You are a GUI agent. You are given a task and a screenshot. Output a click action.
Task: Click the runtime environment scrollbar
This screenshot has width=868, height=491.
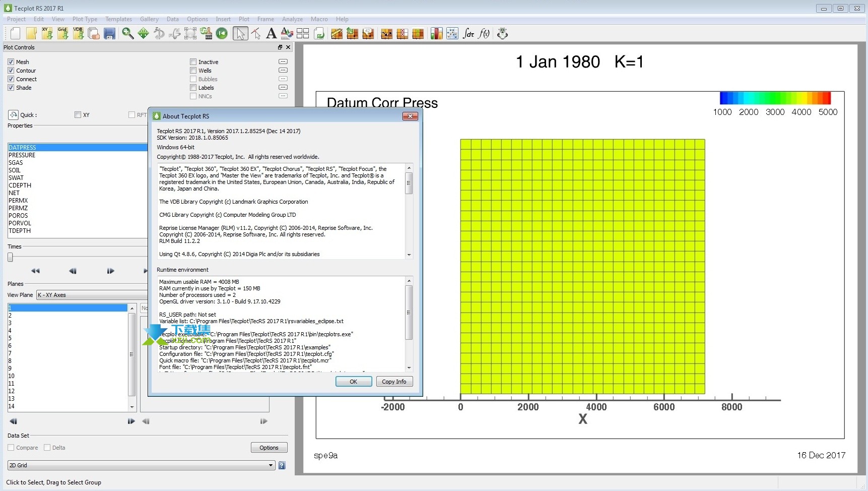(409, 313)
